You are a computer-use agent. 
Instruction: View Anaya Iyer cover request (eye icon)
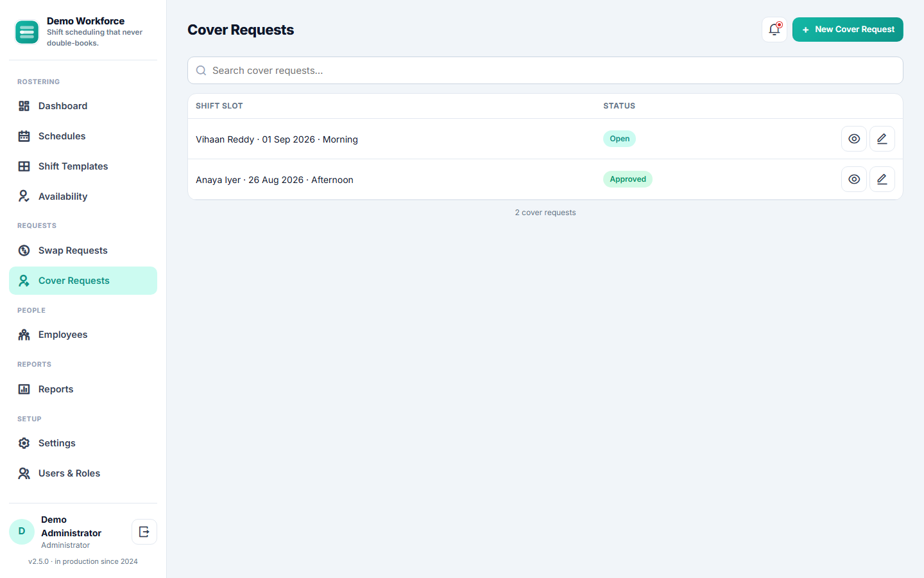click(x=854, y=179)
